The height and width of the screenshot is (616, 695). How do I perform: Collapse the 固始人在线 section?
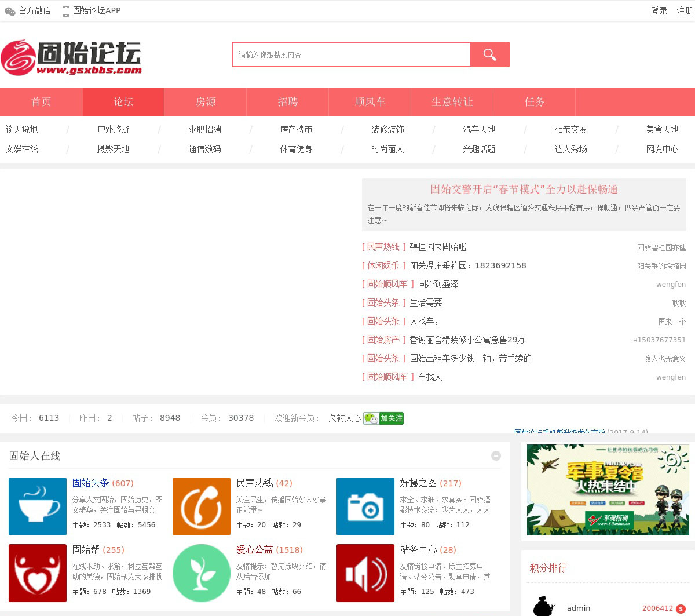coord(496,456)
